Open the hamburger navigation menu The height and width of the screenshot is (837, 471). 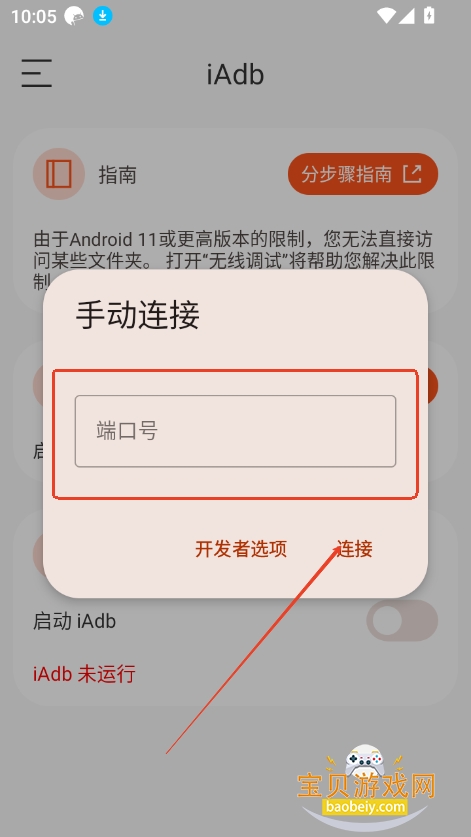pyautogui.click(x=36, y=73)
